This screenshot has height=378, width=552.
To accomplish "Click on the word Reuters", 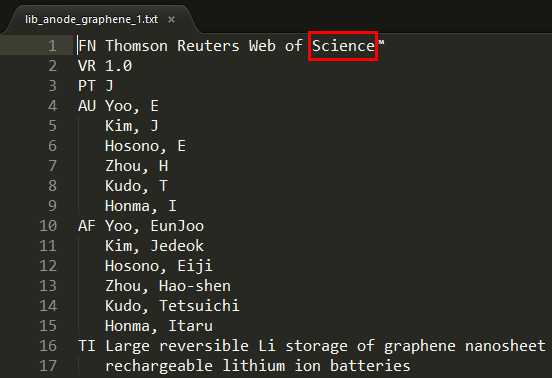I will pos(208,46).
